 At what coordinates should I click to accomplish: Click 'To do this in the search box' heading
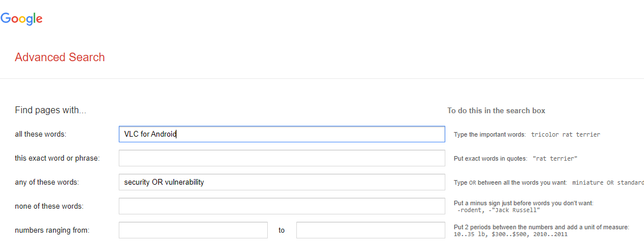pyautogui.click(x=496, y=110)
